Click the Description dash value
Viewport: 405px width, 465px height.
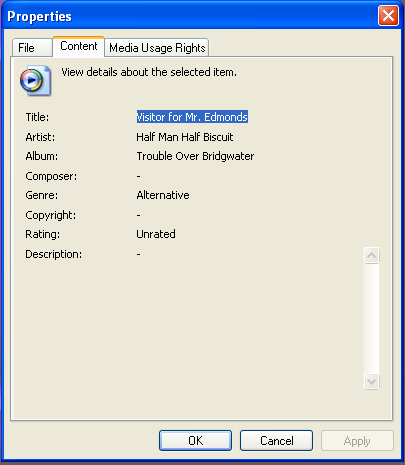pos(138,254)
